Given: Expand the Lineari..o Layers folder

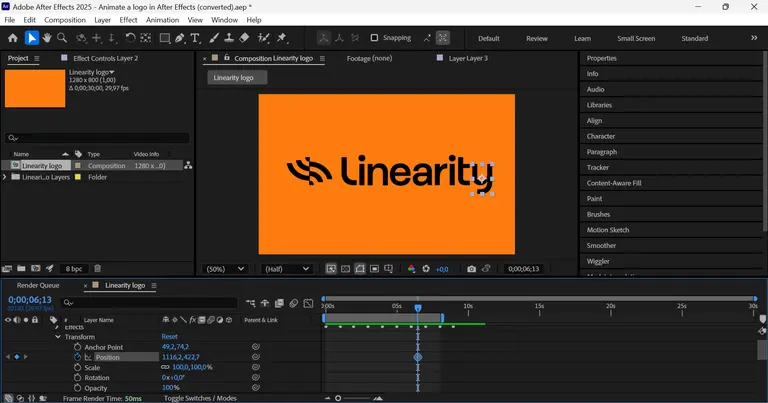Looking at the screenshot, I should click(5, 177).
